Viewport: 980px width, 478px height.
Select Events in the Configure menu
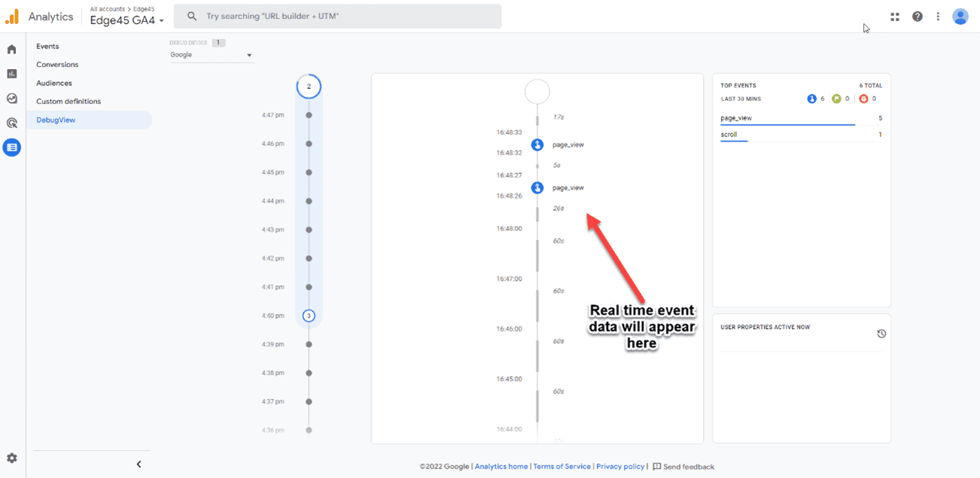[x=47, y=47]
